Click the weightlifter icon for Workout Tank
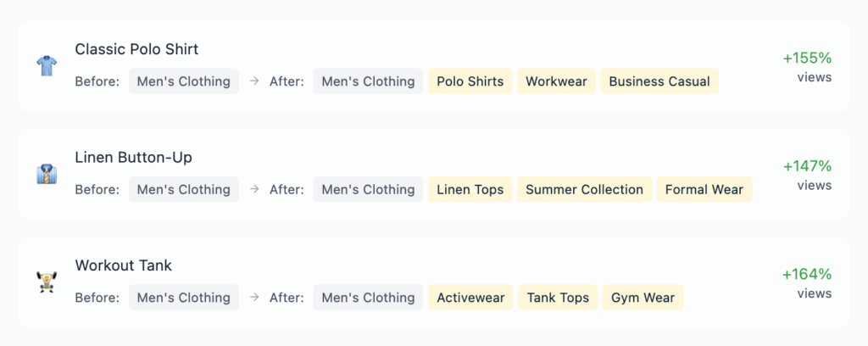Viewport: 868px width, 346px height. (x=47, y=282)
